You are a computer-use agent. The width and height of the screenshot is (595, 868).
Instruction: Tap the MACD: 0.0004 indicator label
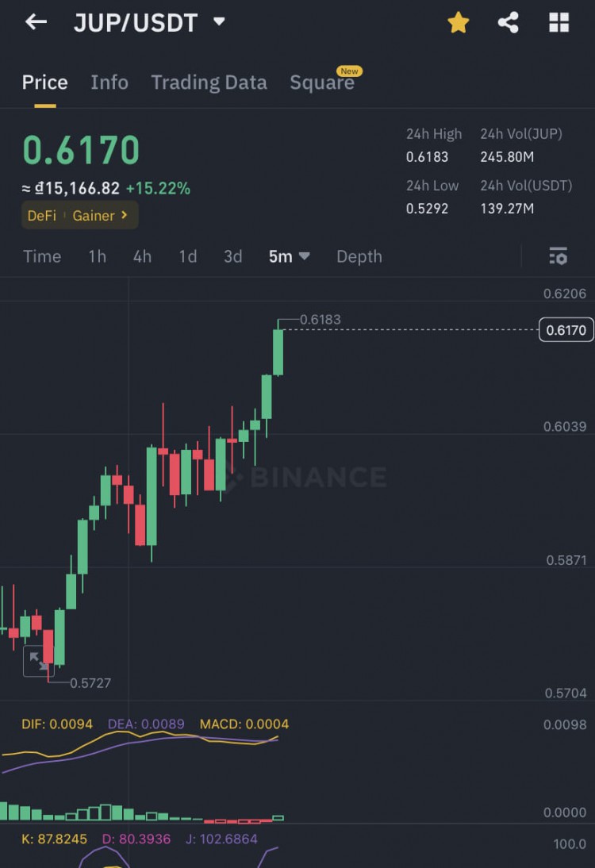click(244, 724)
